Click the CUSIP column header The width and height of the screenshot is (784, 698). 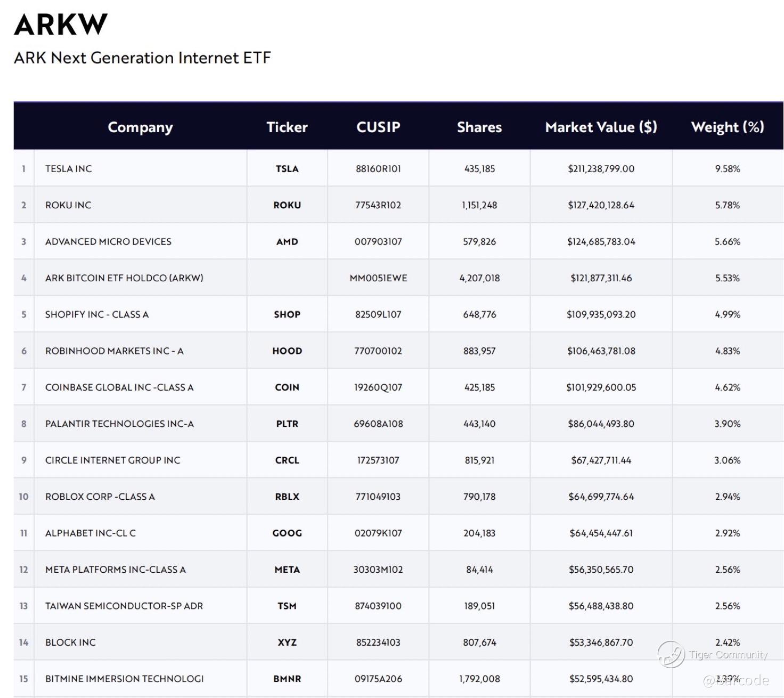click(x=378, y=127)
